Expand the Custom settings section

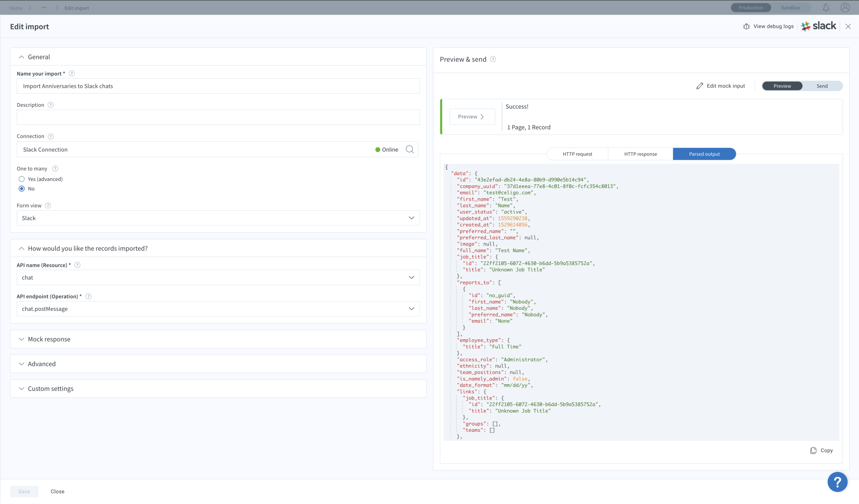click(x=218, y=389)
